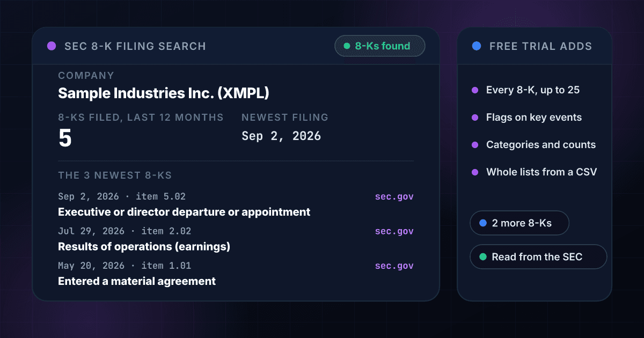644x338 pixels.
Task: Click the "May 20, 2026 · item 1.01" line
Action: coord(125,266)
